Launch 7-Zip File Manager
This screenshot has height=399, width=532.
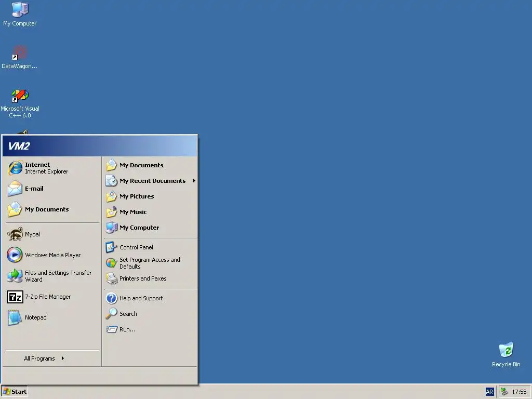pyautogui.click(x=52, y=297)
